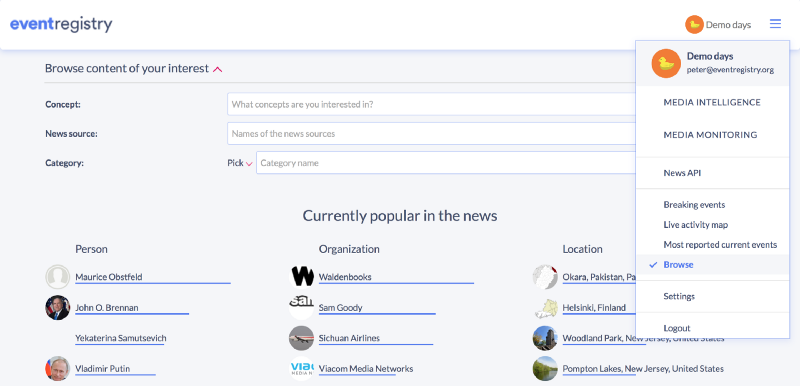The width and height of the screenshot is (800, 386).
Task: Click Vladimir Putin's photo
Action: [x=58, y=369]
